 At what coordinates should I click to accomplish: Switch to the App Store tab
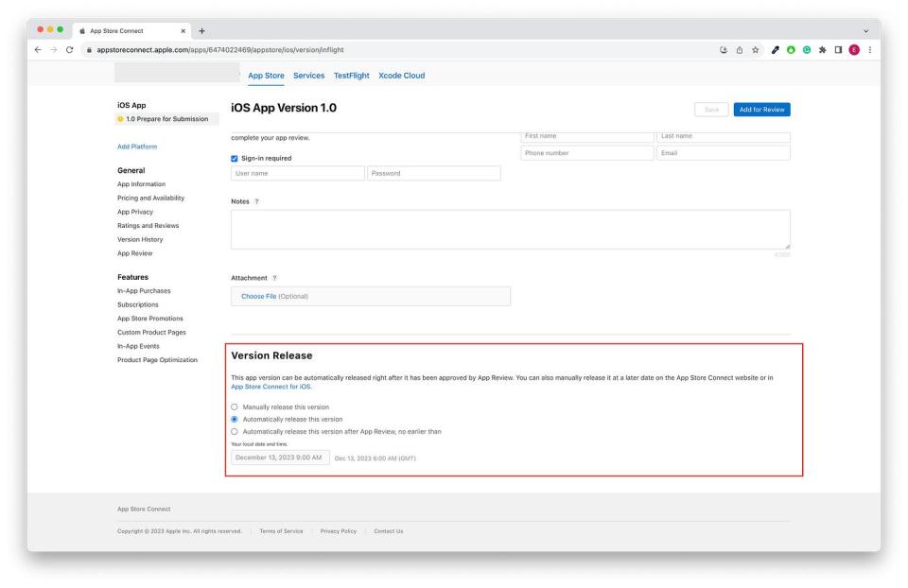(266, 76)
